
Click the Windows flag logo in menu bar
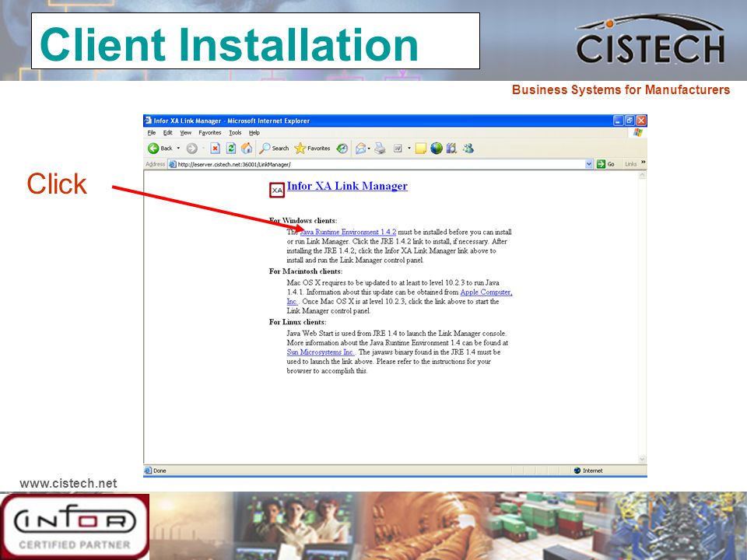(x=638, y=132)
